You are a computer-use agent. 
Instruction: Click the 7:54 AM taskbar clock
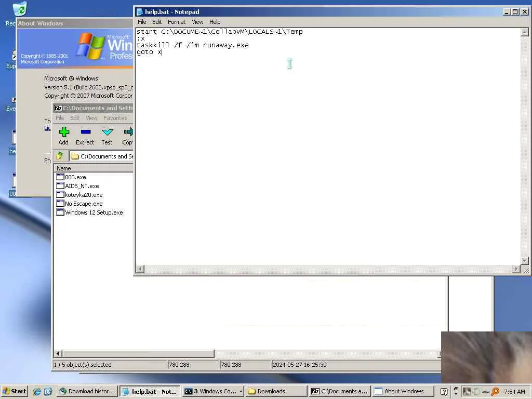coord(514,392)
